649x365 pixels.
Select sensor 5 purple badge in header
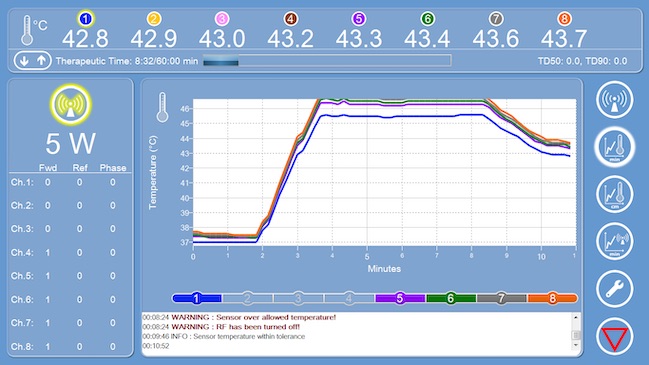tap(359, 19)
